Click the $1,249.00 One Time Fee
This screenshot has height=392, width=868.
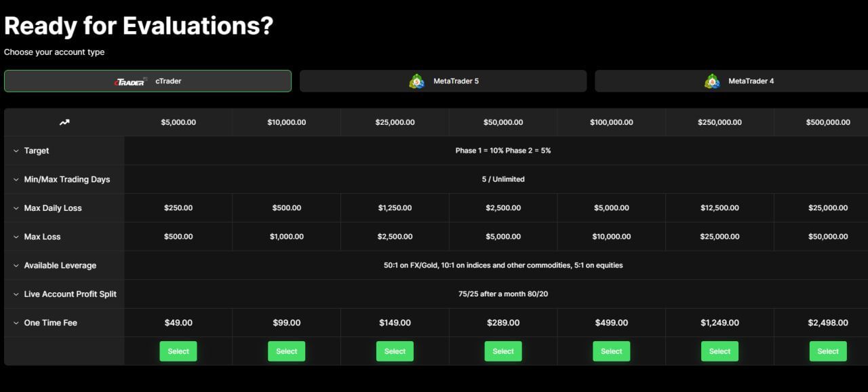pos(719,323)
